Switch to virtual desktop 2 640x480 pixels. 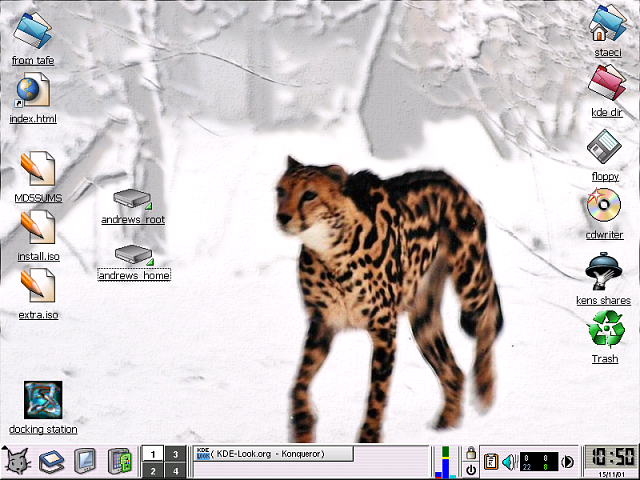153,471
